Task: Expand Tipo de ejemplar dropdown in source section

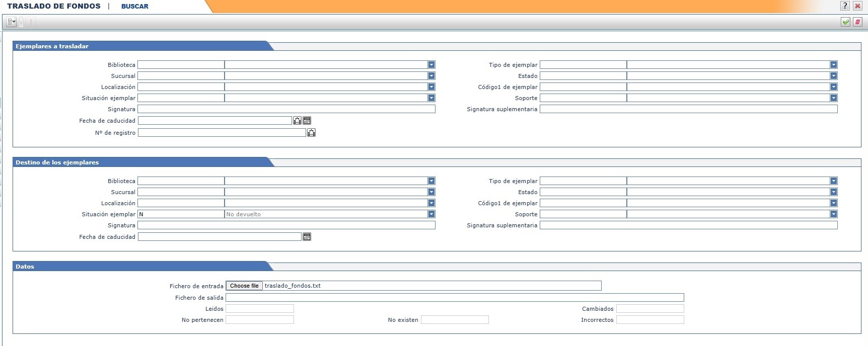Action: tap(834, 65)
